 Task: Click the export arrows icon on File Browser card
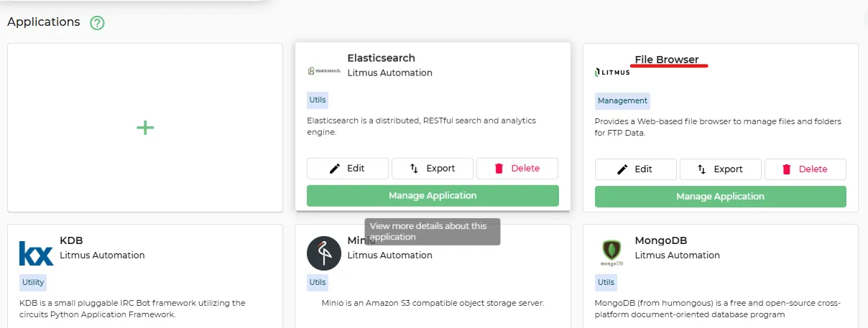[x=701, y=169]
